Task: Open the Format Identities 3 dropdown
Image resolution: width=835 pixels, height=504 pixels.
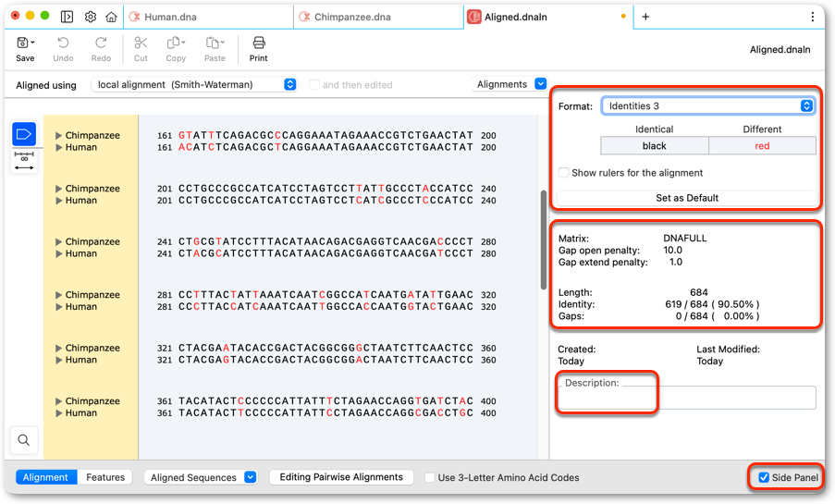Action: click(707, 106)
